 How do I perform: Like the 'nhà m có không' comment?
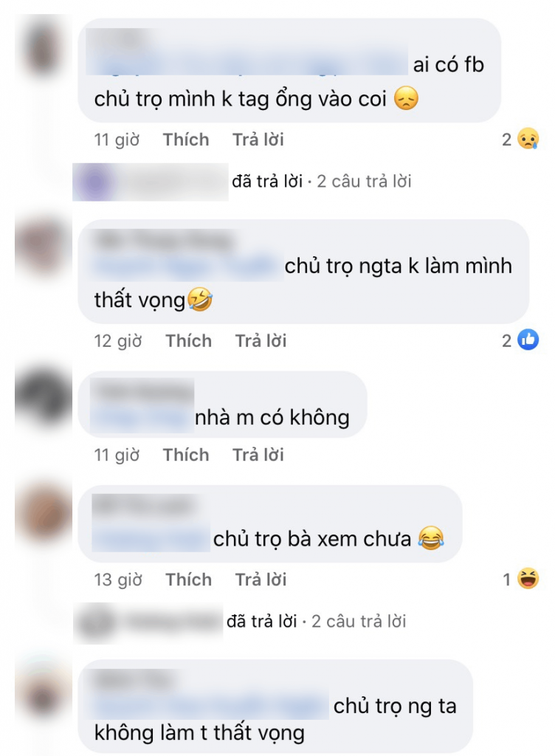(x=186, y=454)
